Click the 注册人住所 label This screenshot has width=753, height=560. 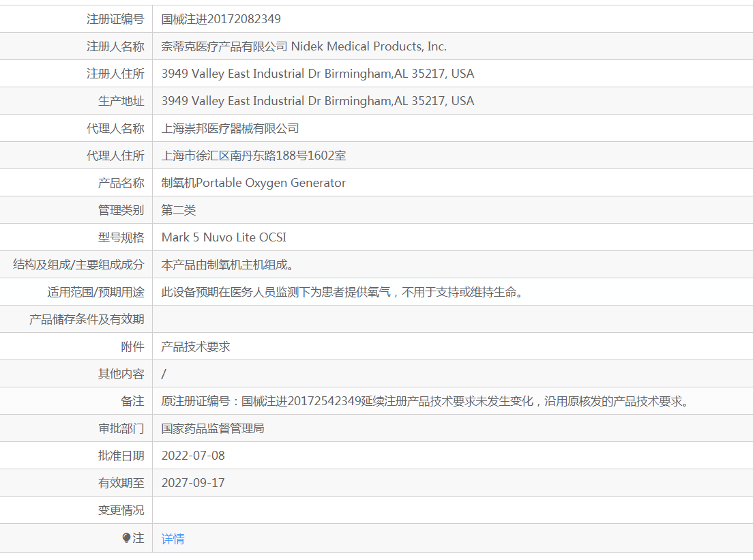[115, 74]
